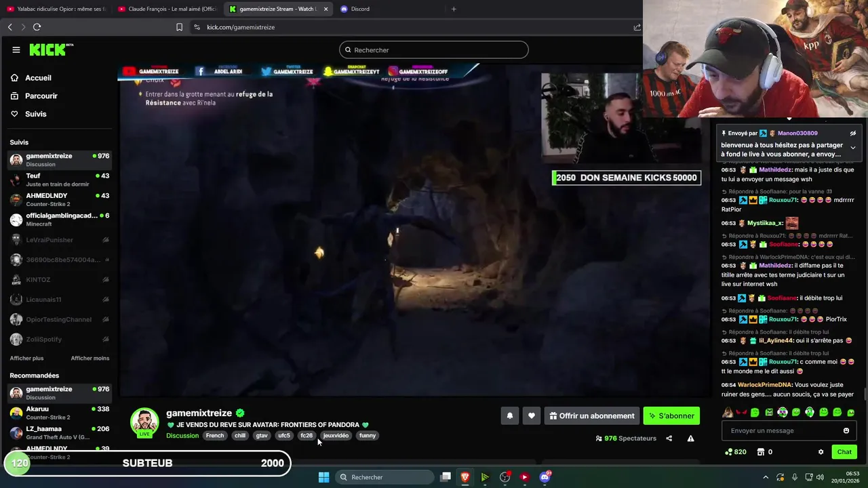Open Brave browser from the taskbar

[x=465, y=477]
